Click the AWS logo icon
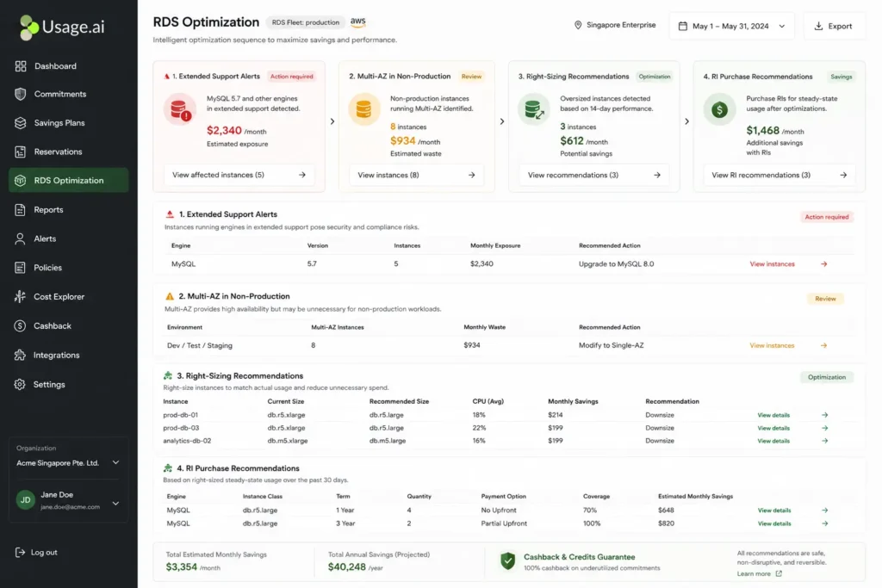Viewport: 882px width, 588px height. click(357, 22)
